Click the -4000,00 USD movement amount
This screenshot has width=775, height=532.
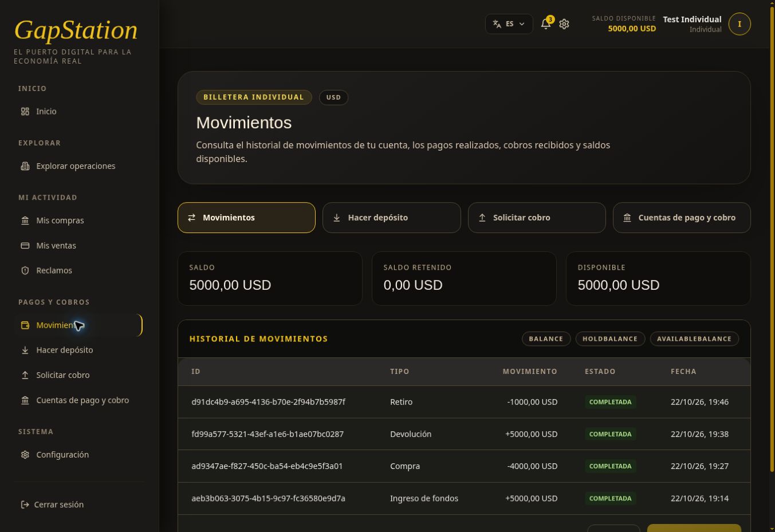tap(532, 466)
